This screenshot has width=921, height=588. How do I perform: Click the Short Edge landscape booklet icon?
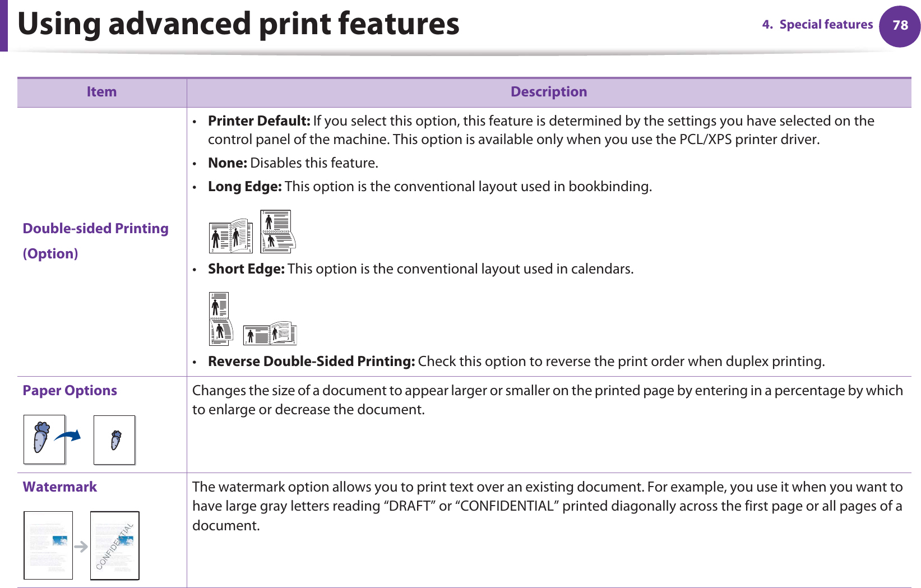tap(270, 334)
